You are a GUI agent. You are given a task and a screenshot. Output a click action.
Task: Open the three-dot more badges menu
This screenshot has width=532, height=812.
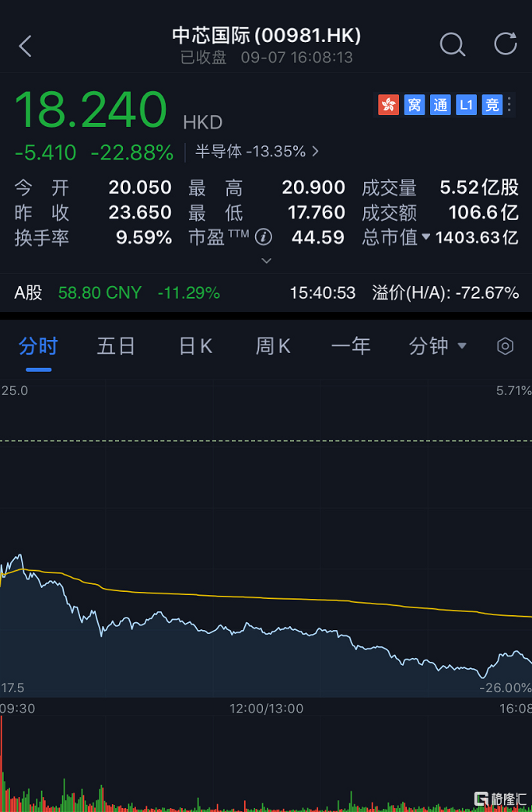[509, 105]
